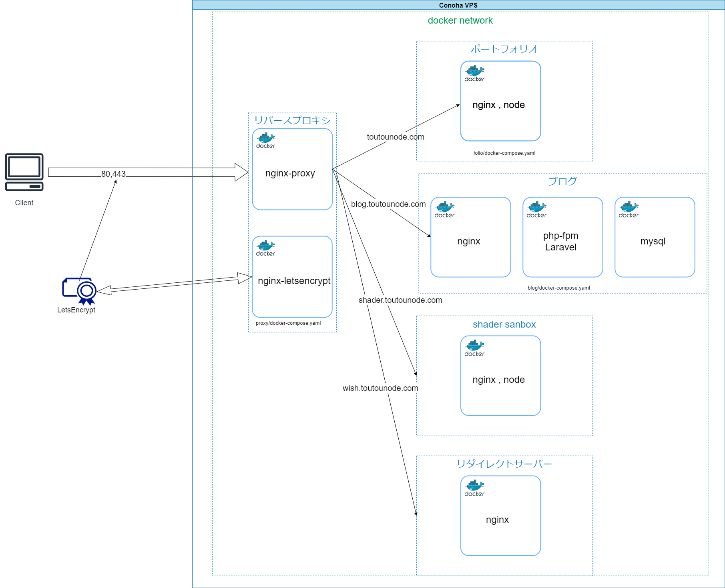
Task: Click the folio/docker-compose.yaml caption
Action: (504, 153)
